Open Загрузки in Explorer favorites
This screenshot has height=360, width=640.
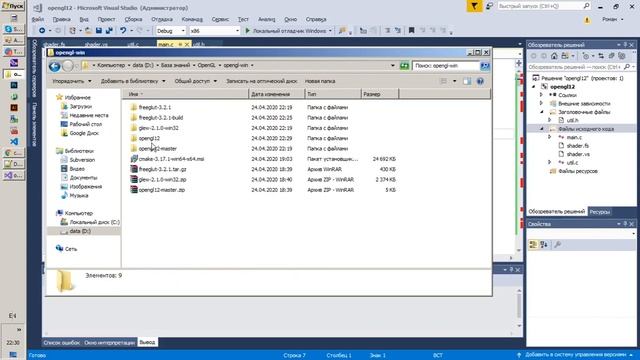click(x=80, y=106)
